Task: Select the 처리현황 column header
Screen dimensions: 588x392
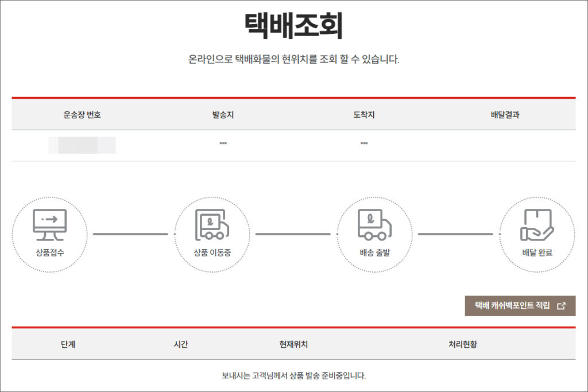Action: (x=463, y=344)
